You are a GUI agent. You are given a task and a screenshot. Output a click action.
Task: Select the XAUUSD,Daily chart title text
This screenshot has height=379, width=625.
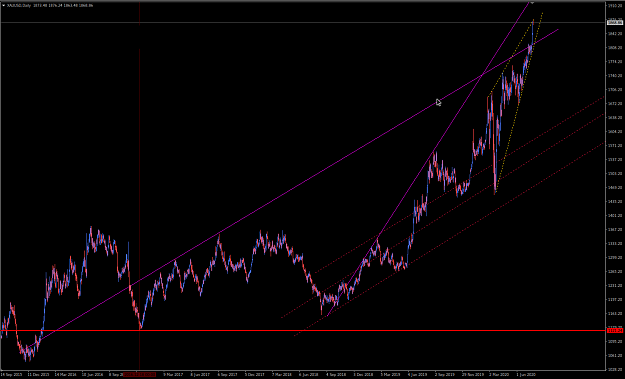point(19,5)
